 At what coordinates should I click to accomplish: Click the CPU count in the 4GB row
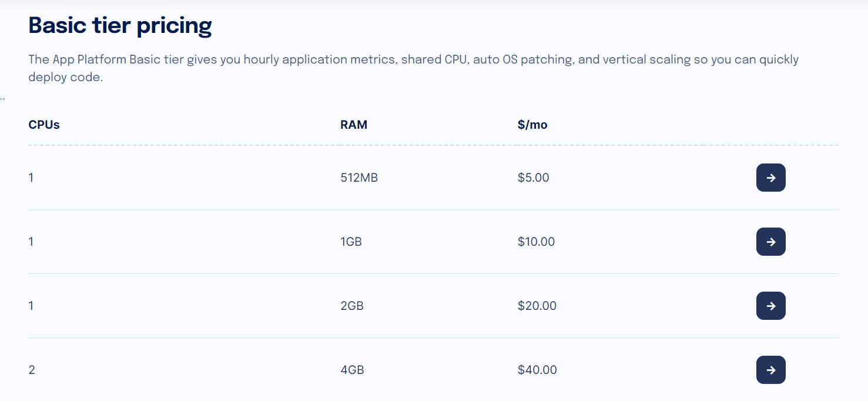tap(32, 370)
